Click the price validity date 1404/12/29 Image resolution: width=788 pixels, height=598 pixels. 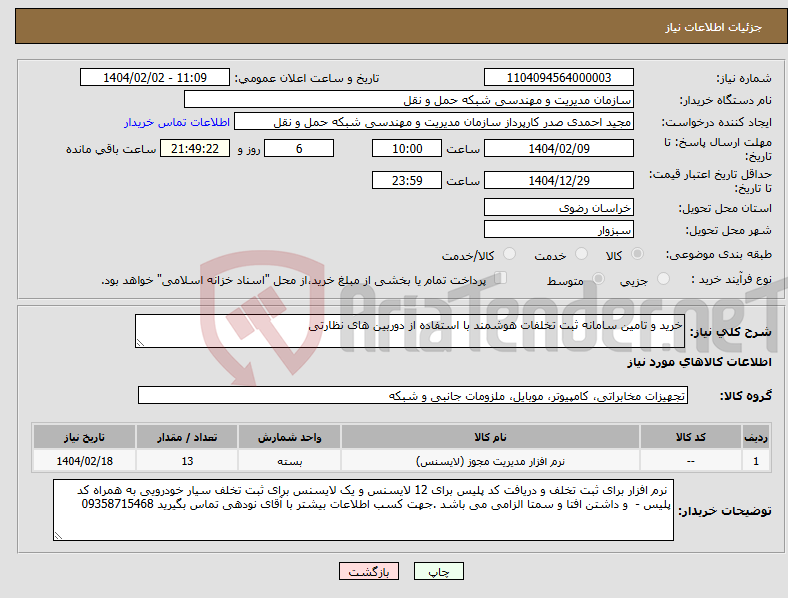[x=558, y=180]
